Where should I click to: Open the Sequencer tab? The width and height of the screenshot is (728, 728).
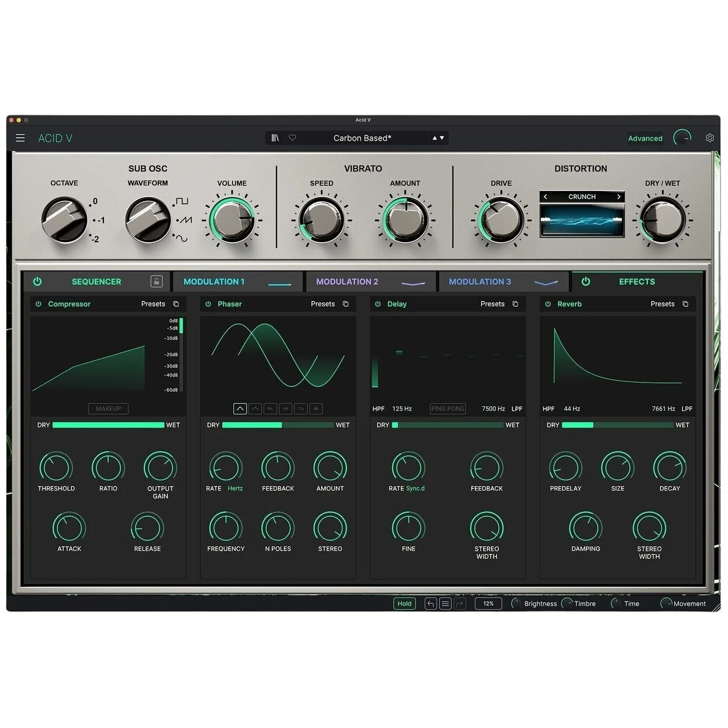point(97,281)
